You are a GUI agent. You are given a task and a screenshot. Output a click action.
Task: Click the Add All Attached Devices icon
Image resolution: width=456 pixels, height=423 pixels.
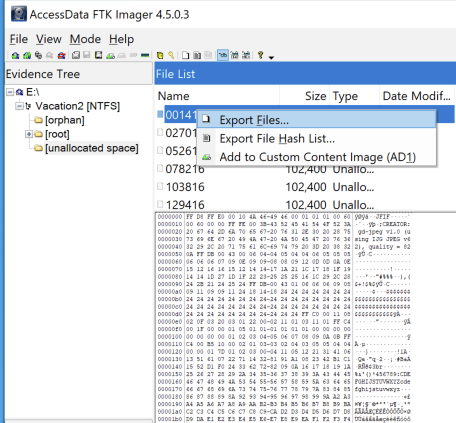(x=27, y=55)
